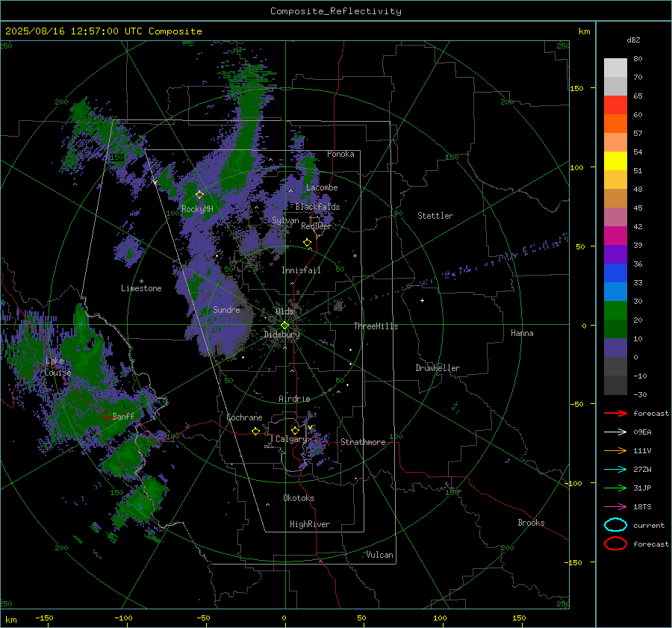Viewport: 672px width, 628px height.
Task: Select the Banff label
Action: point(123,416)
